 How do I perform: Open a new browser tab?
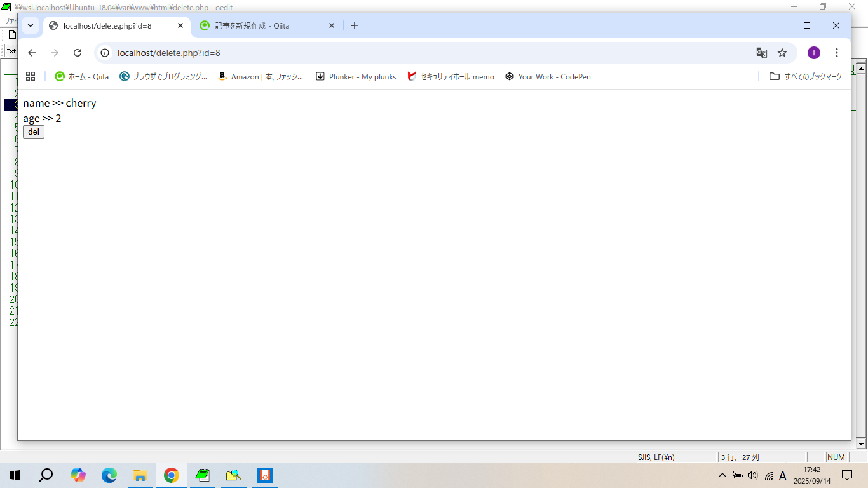click(x=355, y=25)
